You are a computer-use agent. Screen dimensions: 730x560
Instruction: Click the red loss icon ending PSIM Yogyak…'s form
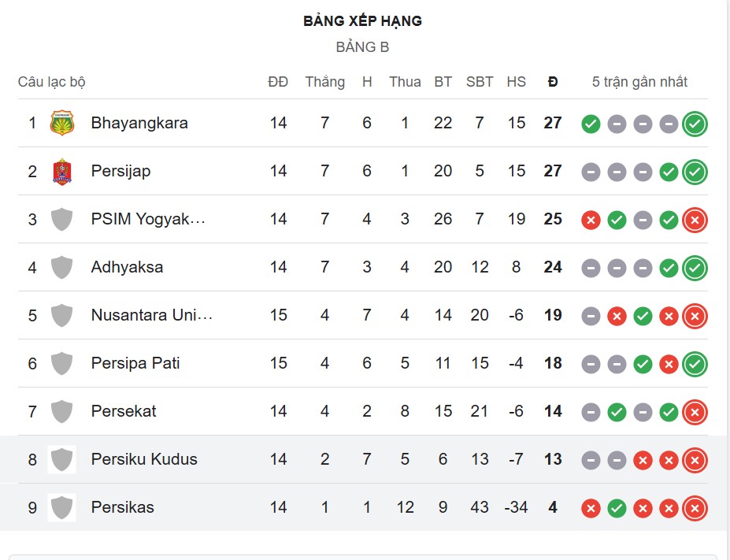coord(694,220)
